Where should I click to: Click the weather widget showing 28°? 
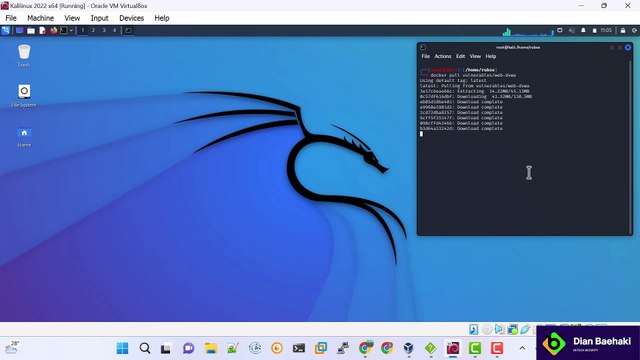pos(12,347)
